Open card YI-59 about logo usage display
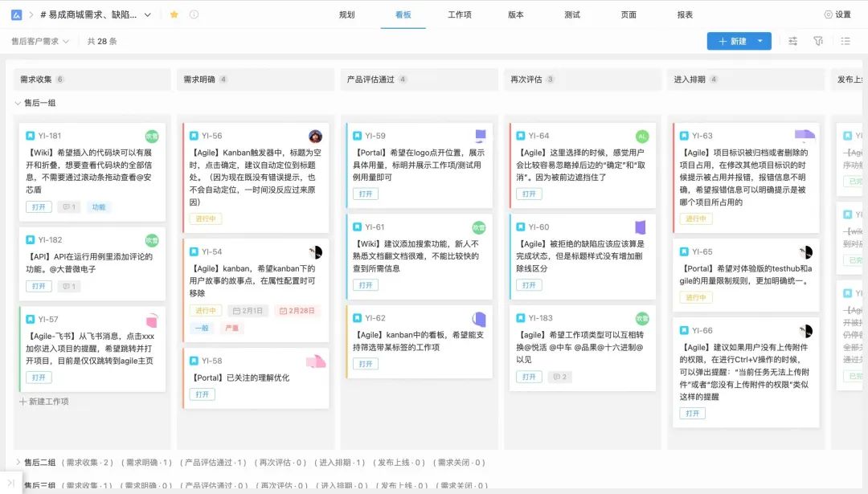The width and height of the screenshot is (868, 494). (x=419, y=165)
